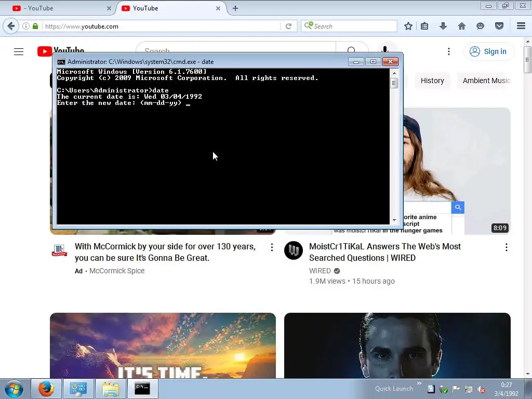This screenshot has width=532, height=399.
Task: Click the Firefox URL address field
Action: coord(161,26)
